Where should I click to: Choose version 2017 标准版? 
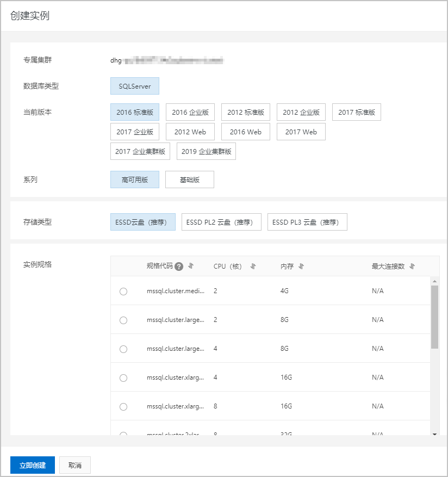(357, 112)
